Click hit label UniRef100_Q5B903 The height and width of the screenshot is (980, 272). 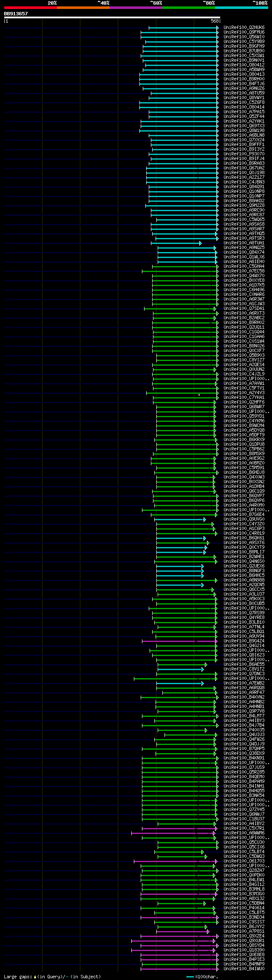point(244,355)
